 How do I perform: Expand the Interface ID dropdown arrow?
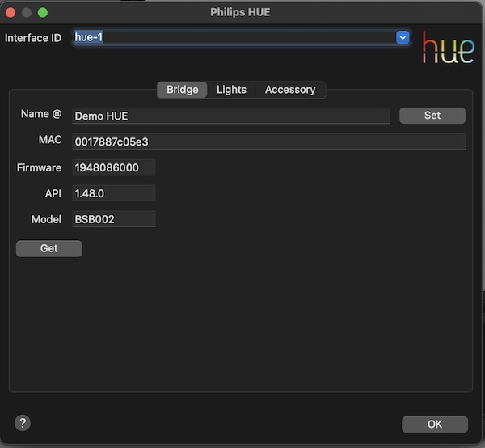click(x=403, y=37)
